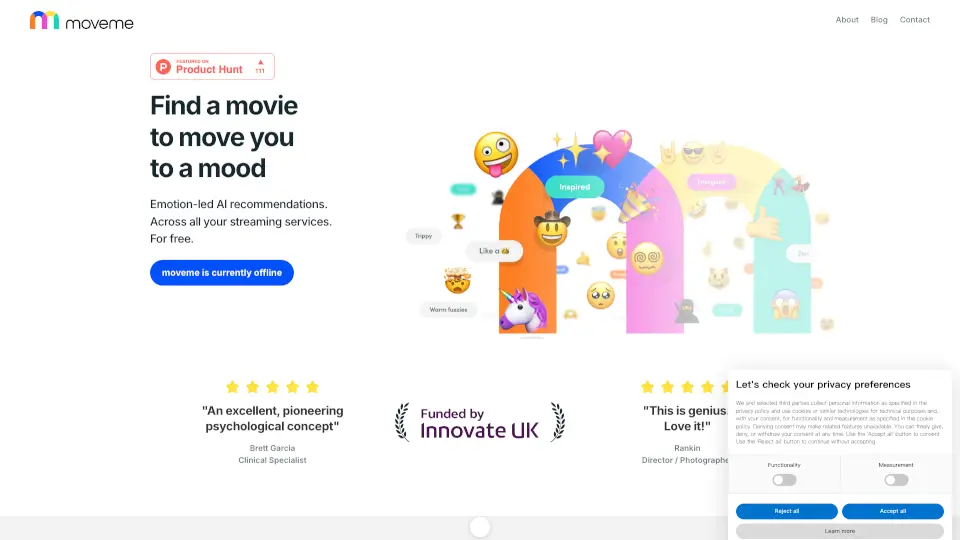Click the Funded by Innovate UK badge
This screenshot has width=960, height=540.
[479, 422]
